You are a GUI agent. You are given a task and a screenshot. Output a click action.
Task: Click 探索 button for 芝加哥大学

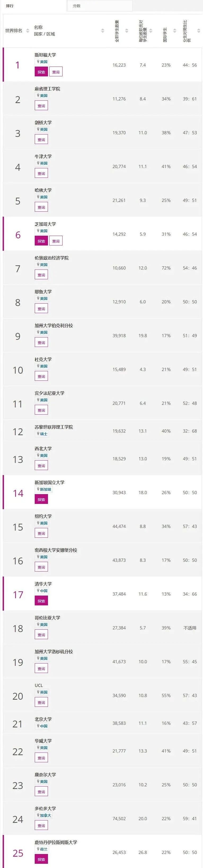point(41,241)
